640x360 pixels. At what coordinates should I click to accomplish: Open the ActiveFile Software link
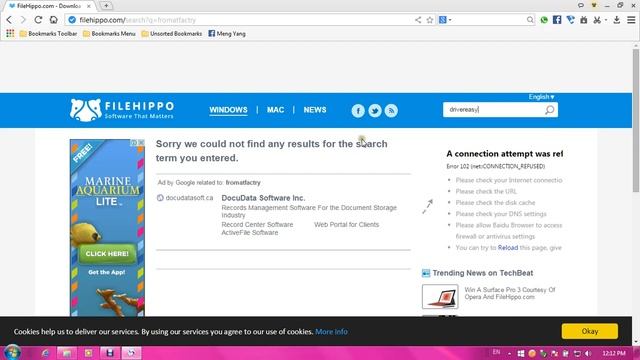[250, 233]
